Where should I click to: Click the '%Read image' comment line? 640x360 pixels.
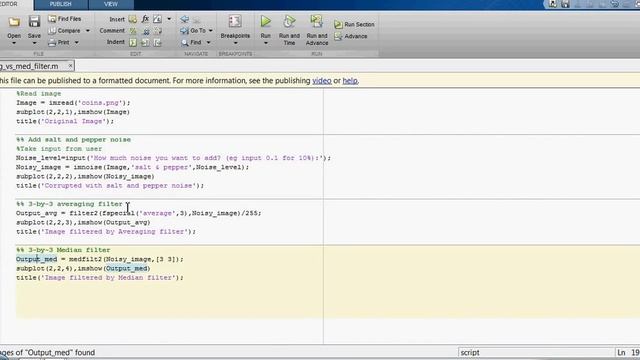tap(38, 94)
